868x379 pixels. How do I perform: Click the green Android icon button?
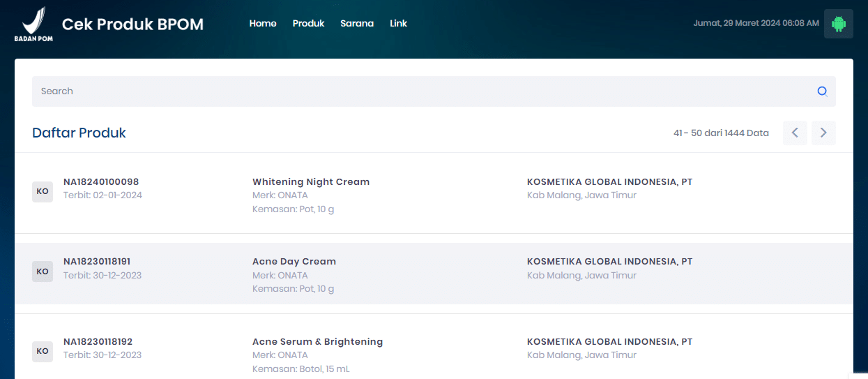point(838,24)
